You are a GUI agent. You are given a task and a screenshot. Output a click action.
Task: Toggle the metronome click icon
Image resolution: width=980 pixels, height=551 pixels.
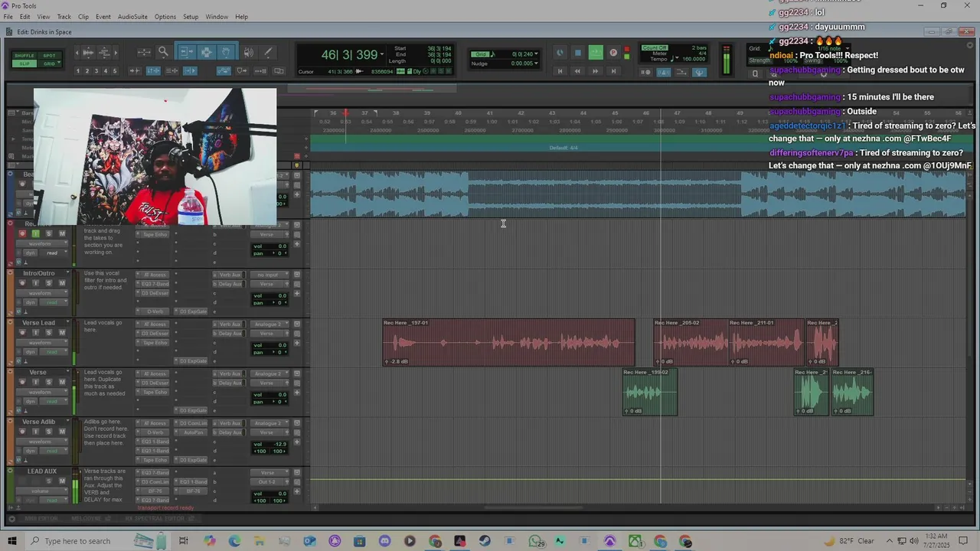click(664, 73)
